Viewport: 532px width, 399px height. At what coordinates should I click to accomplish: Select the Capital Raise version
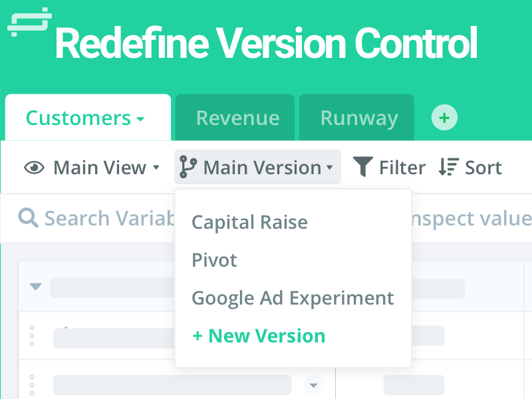click(249, 222)
